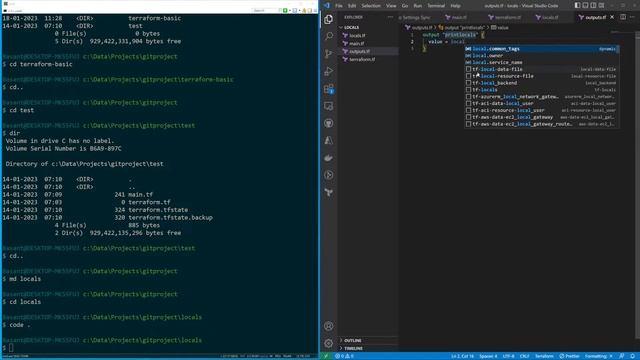Viewport: 640px width, 360px height.
Task: Open the GitHub view in activity bar
Action: (x=329, y=123)
